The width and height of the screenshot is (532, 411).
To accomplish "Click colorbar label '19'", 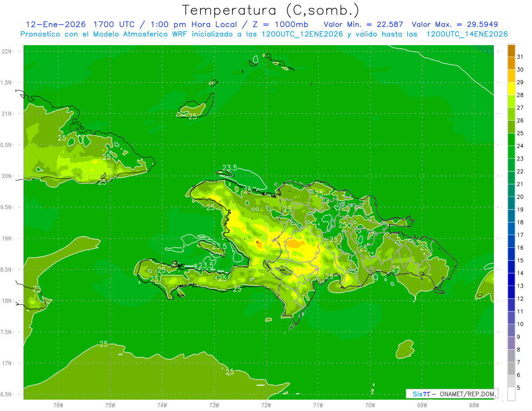I will pyautogui.click(x=520, y=209).
